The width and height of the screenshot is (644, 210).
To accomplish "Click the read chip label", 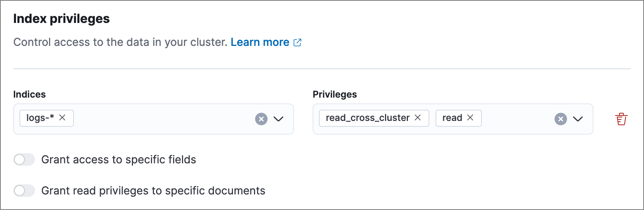I will click(452, 118).
